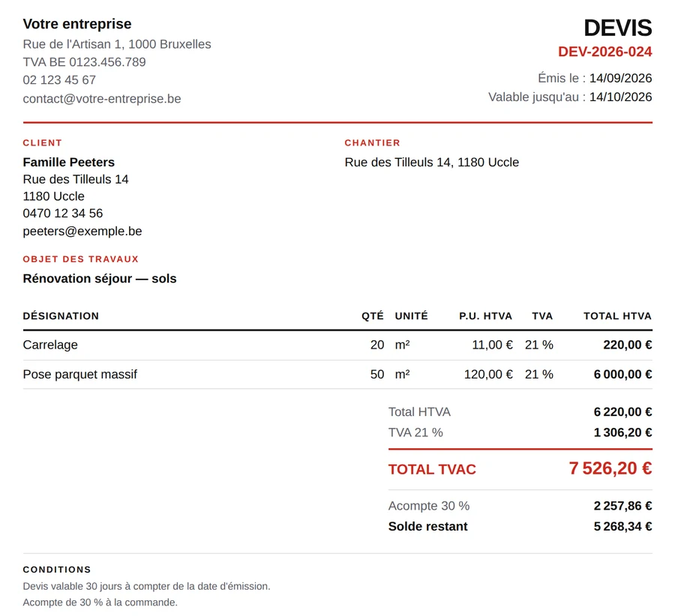Click the 'P.U. HTVA' column header
The height and width of the screenshot is (616, 675).
485,316
